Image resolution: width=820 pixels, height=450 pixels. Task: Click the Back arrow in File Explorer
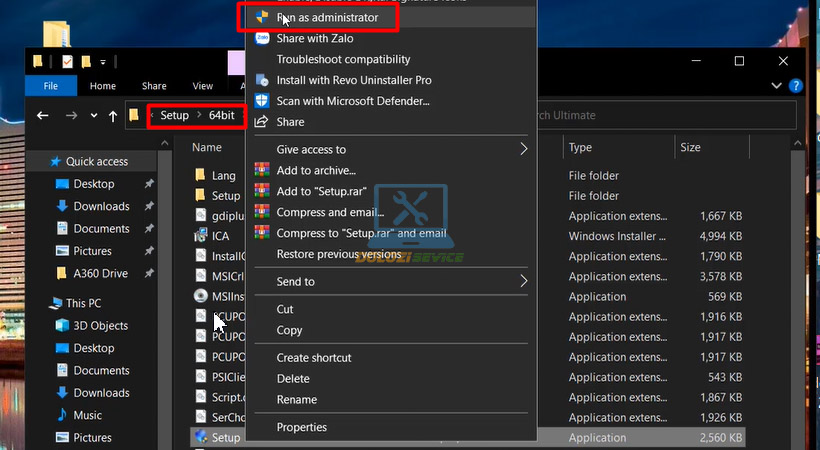(42, 116)
